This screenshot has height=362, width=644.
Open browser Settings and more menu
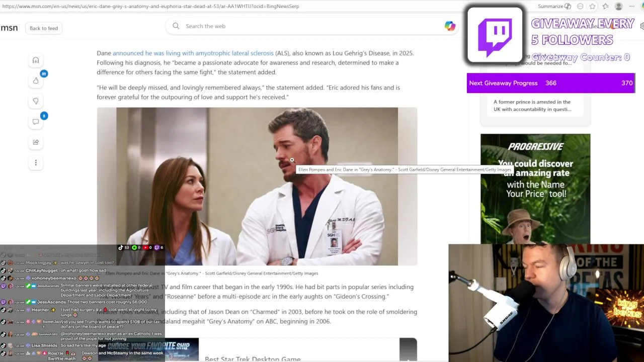pos(632,7)
